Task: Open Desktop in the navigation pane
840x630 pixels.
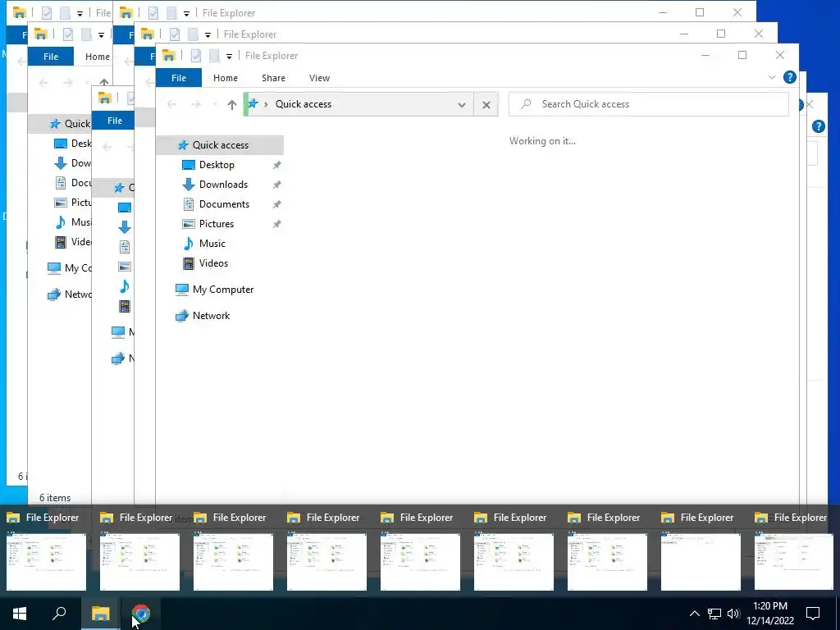Action: point(217,164)
